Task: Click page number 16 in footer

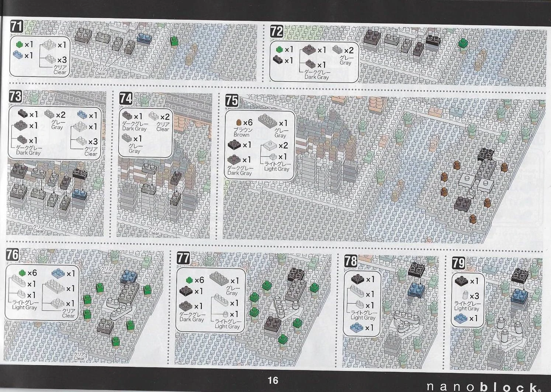Action: click(273, 381)
